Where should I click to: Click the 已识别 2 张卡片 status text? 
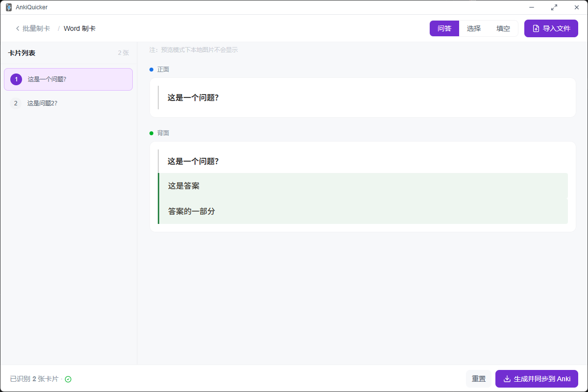[x=34, y=379]
